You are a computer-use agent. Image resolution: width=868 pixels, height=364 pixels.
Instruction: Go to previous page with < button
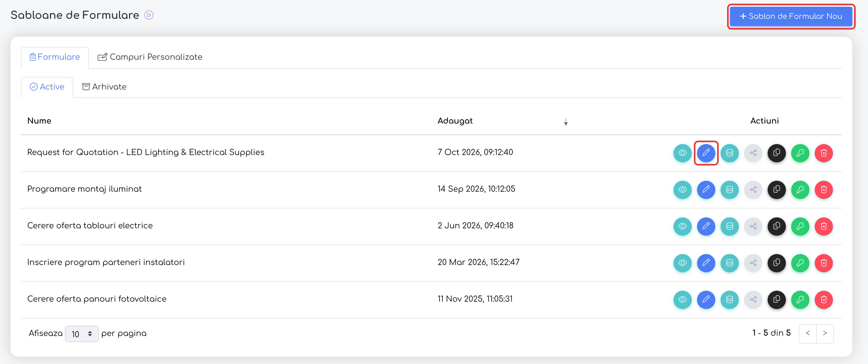coord(808,334)
